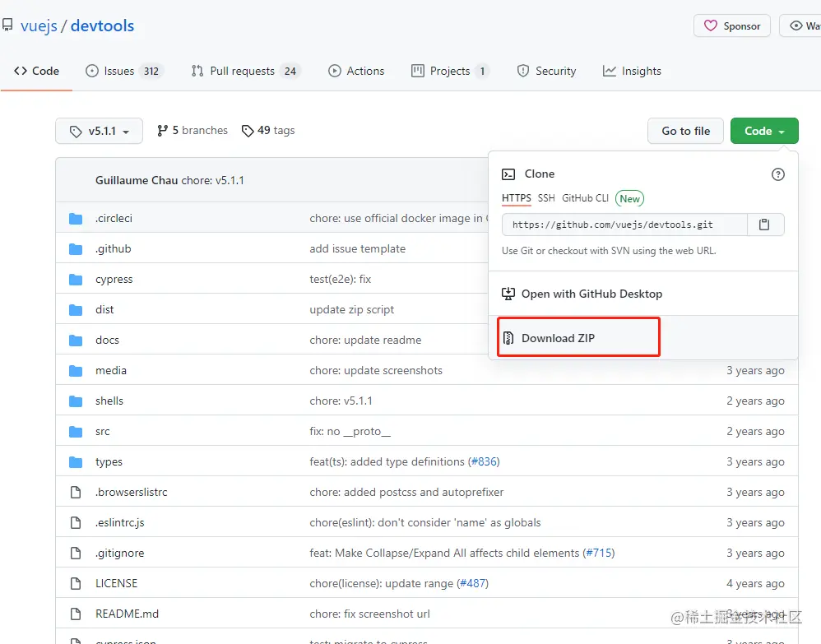Screen dimensions: 821x644
Task: Toggle the green Code dropdown button
Action: point(764,131)
